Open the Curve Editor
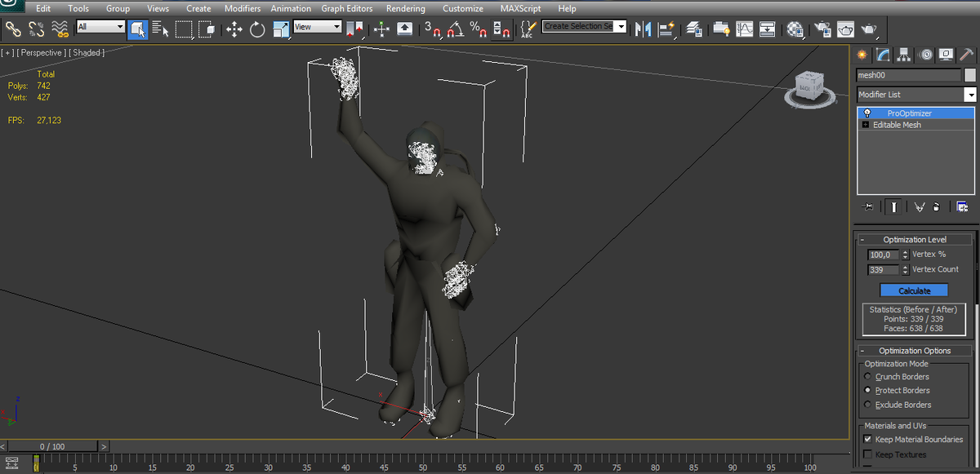The width and height of the screenshot is (980, 474). [x=744, y=29]
